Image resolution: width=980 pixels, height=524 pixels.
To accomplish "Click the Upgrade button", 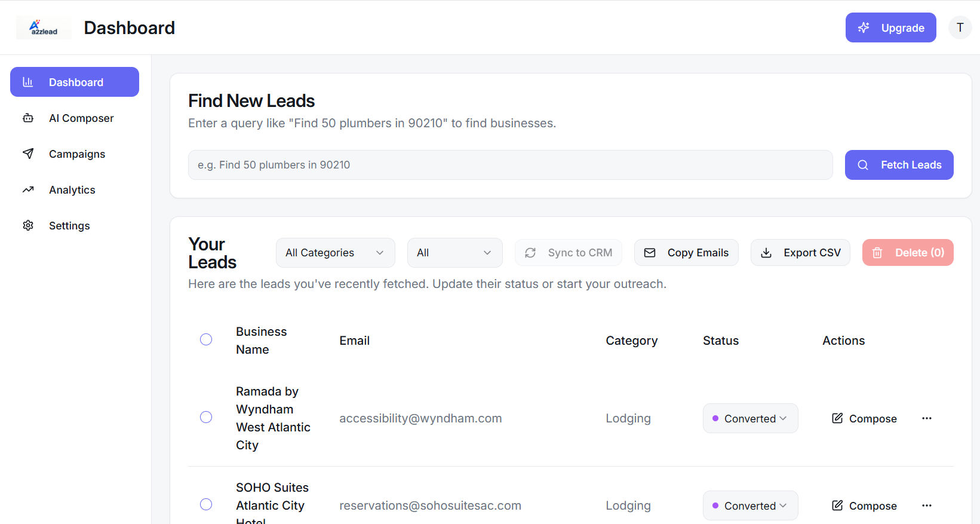I will (890, 27).
